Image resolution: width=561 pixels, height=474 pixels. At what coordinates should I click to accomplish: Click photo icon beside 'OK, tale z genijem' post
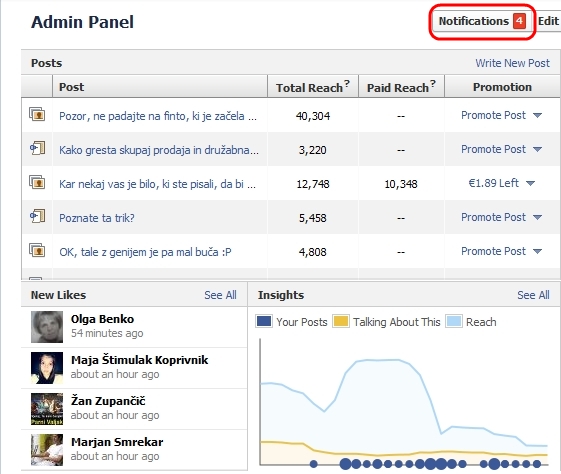pyautogui.click(x=37, y=250)
